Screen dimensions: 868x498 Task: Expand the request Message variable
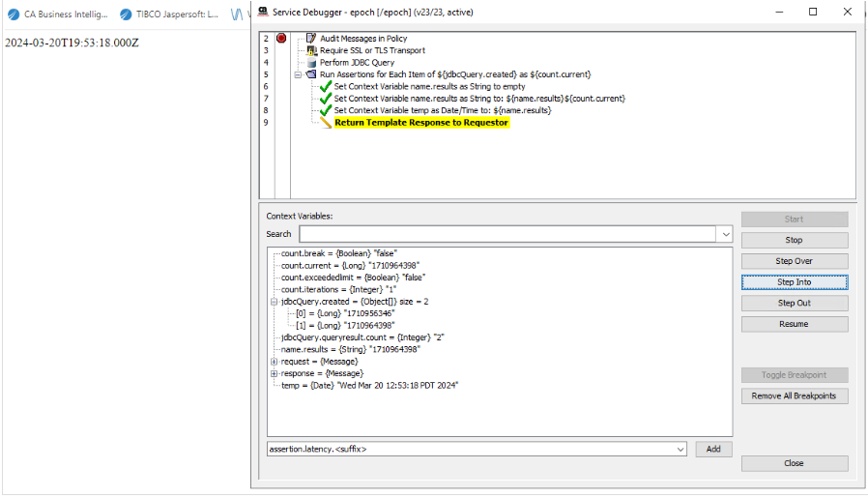[275, 361]
